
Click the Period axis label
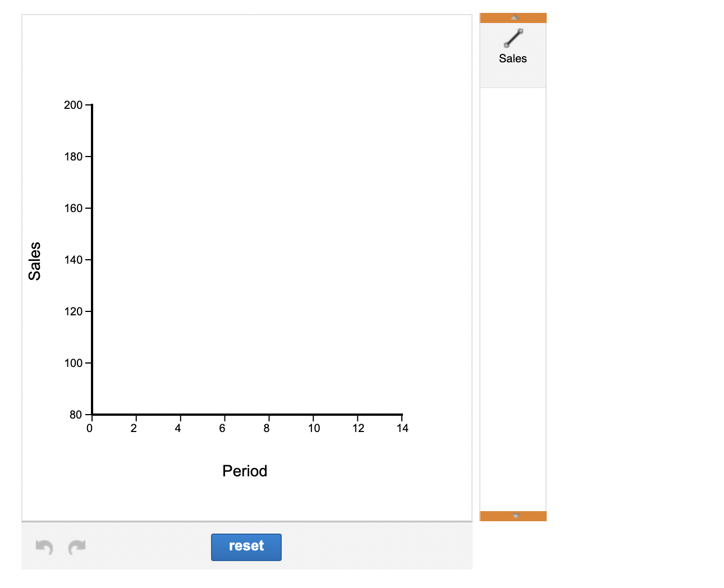coord(245,471)
